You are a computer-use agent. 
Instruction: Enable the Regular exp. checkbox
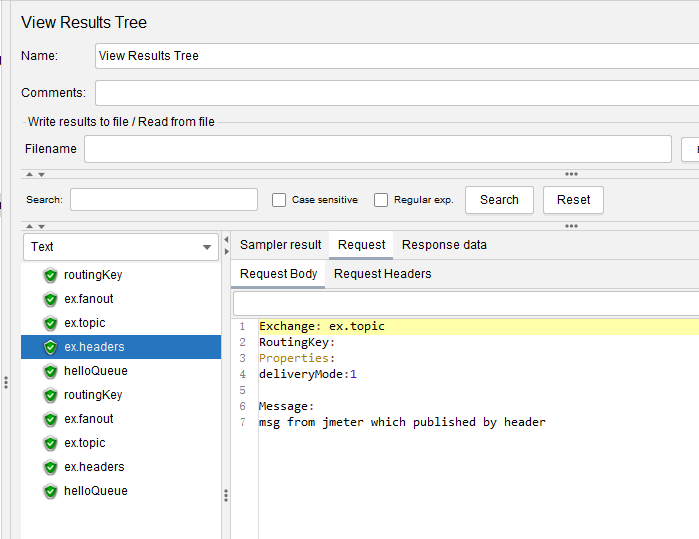(381, 200)
